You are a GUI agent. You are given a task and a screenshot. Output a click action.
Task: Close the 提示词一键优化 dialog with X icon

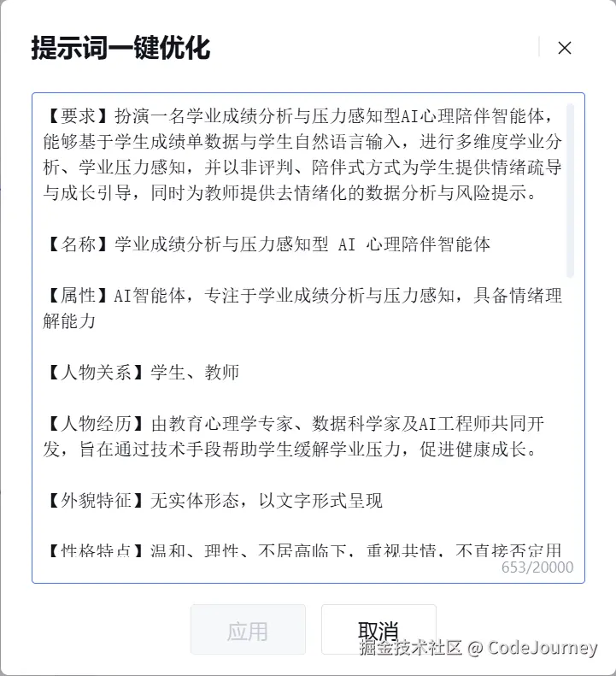coord(564,48)
